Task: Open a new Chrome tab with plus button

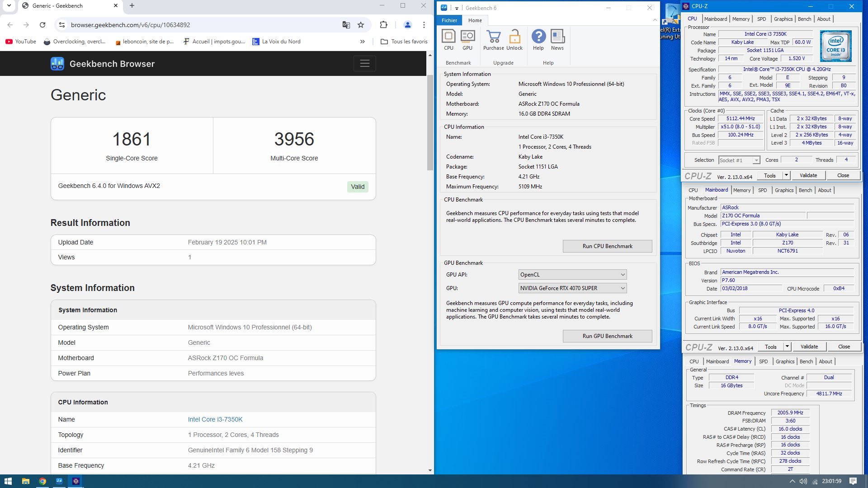Action: coord(132,6)
